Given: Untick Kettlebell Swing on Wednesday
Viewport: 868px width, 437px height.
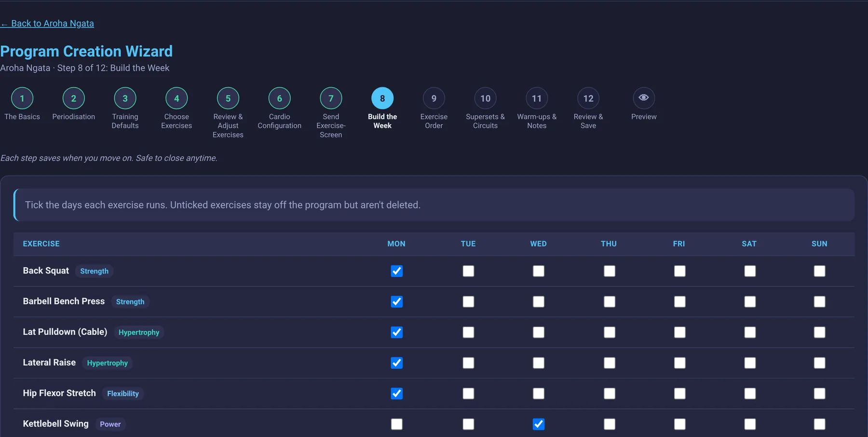Looking at the screenshot, I should coord(539,424).
